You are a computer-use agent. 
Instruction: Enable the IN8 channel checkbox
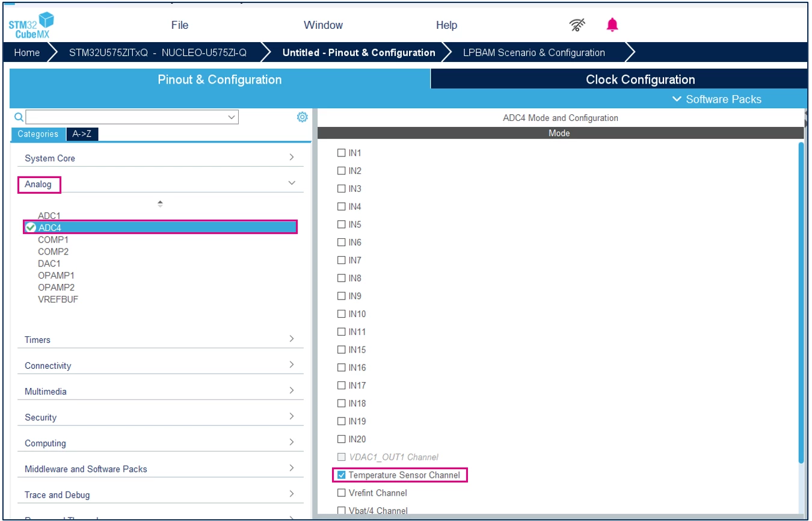coord(342,279)
